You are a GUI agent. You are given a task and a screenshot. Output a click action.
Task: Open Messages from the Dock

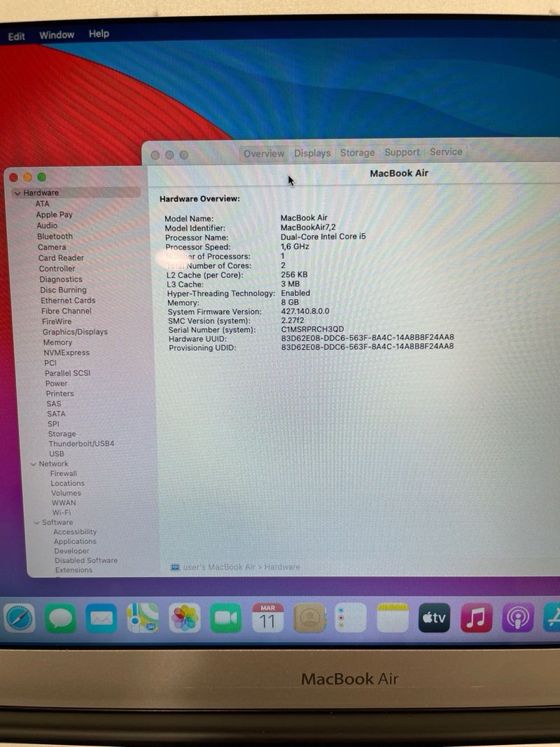(60, 618)
